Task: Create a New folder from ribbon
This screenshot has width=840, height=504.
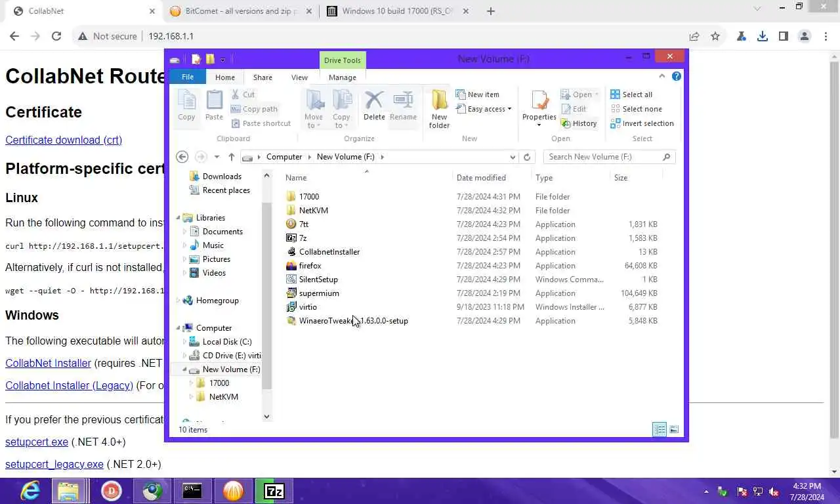Action: point(439,109)
